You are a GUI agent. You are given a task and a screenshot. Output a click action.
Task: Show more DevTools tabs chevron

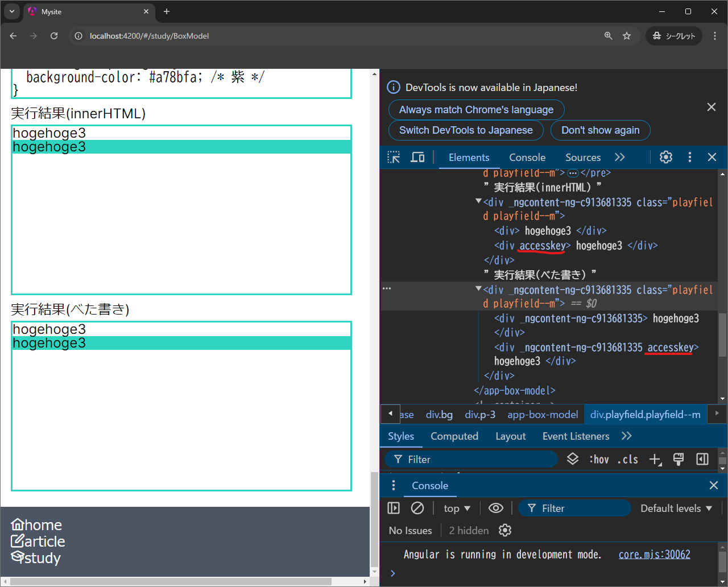pyautogui.click(x=620, y=158)
